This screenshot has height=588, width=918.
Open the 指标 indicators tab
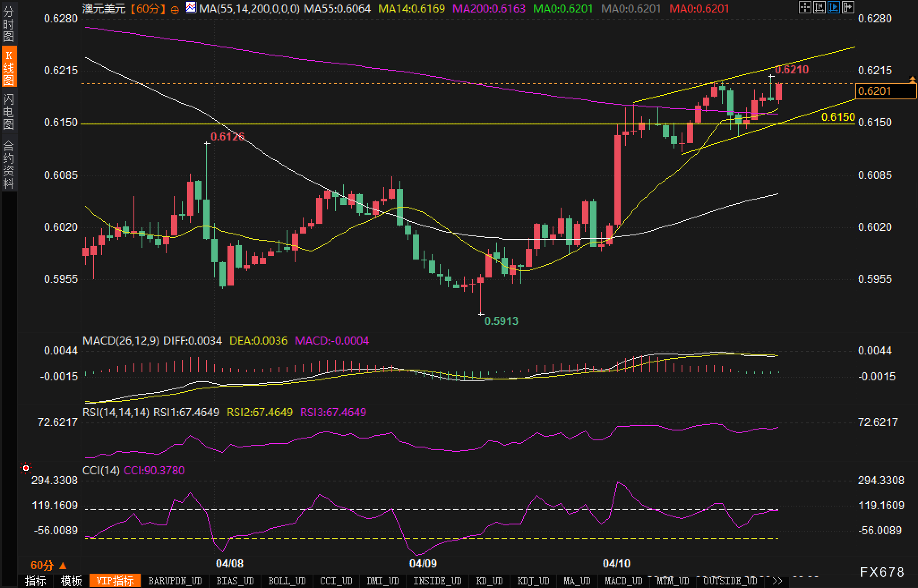coord(35,581)
